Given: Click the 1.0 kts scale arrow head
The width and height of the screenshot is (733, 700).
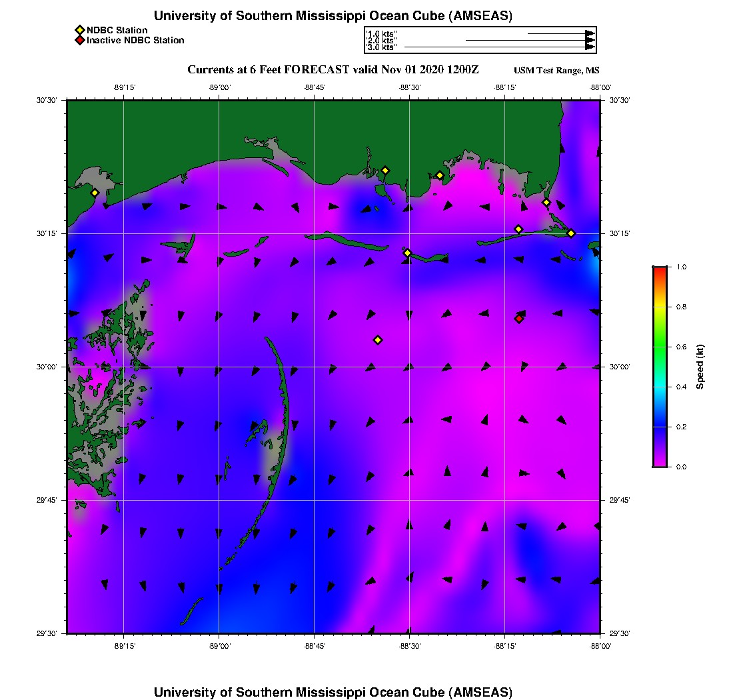Looking at the screenshot, I should click(x=590, y=34).
